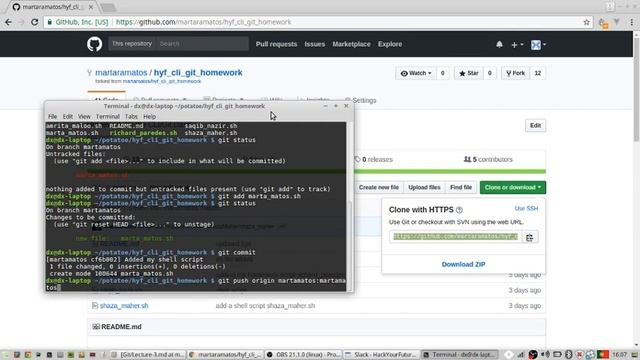Click the battery icon in the system tray

coord(557,354)
